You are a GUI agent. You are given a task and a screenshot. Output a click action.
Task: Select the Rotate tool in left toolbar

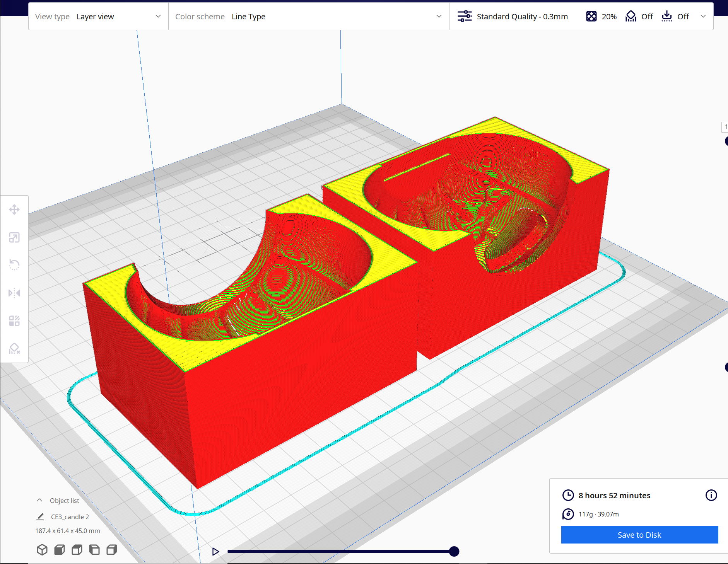14,265
